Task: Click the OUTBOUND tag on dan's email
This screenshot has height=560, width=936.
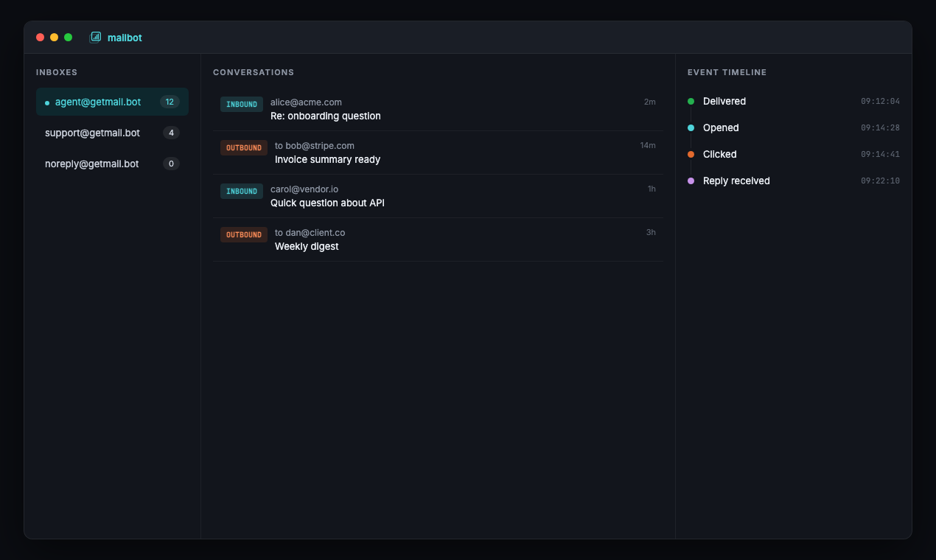Action: point(244,235)
